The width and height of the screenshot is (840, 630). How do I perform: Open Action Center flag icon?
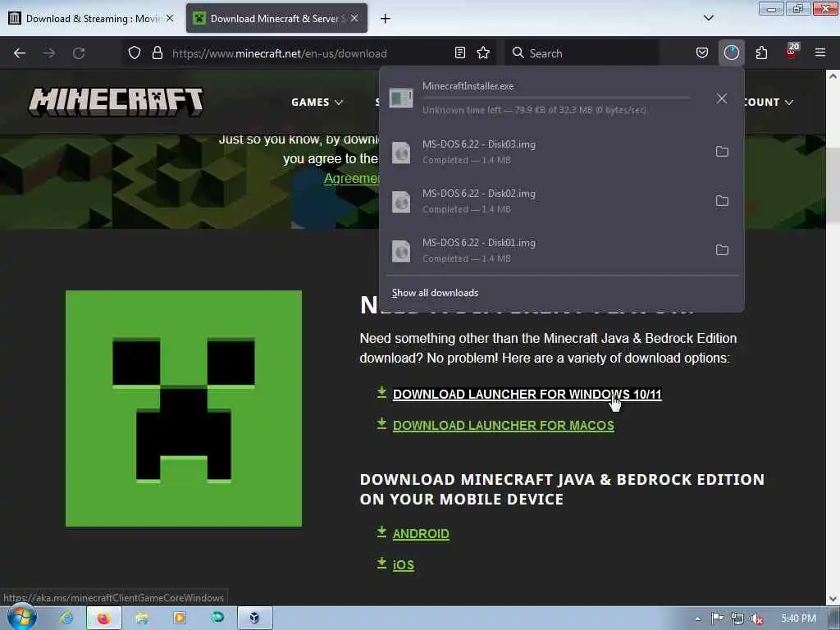[717, 619]
